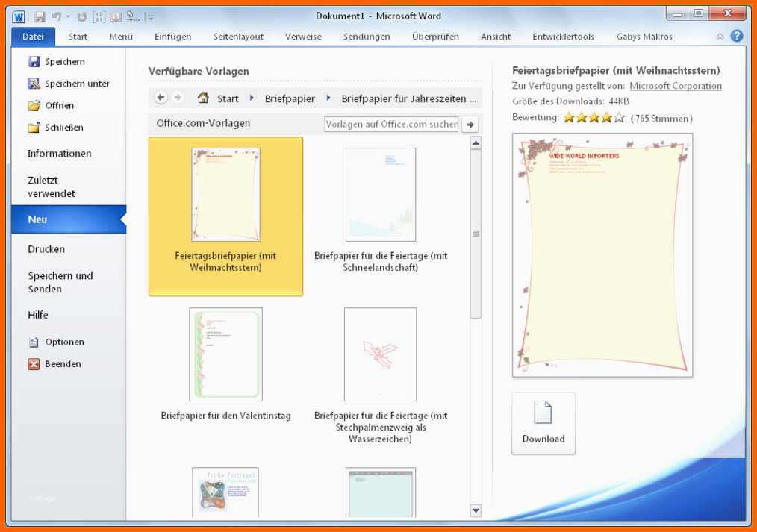Open the Menü ribbon tab
The width and height of the screenshot is (757, 532).
click(x=121, y=37)
